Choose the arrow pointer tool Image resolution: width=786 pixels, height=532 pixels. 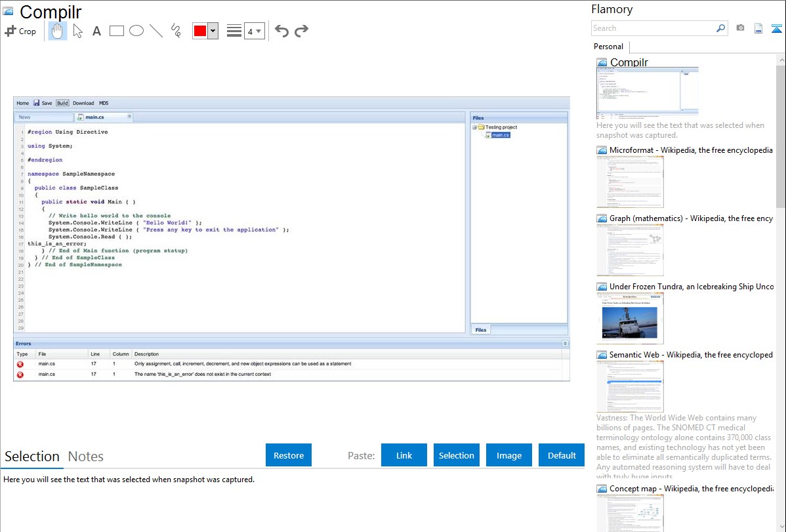point(77,31)
